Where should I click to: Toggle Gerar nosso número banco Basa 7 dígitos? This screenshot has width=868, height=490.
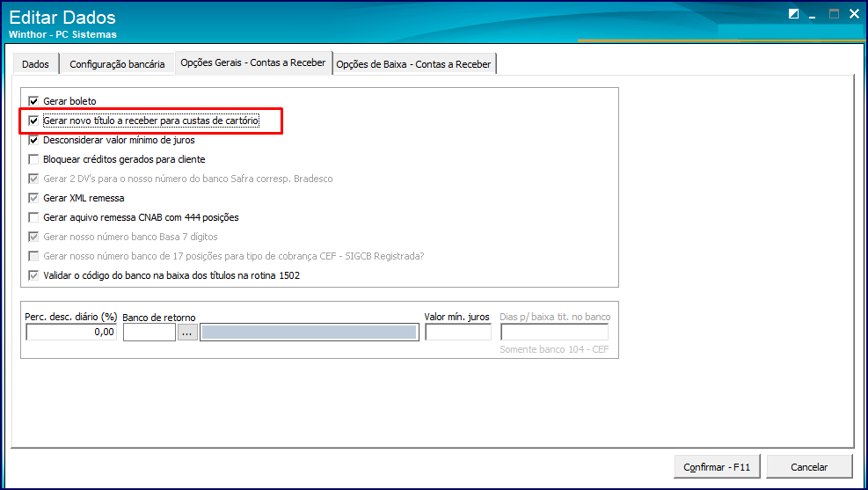pyautogui.click(x=33, y=237)
